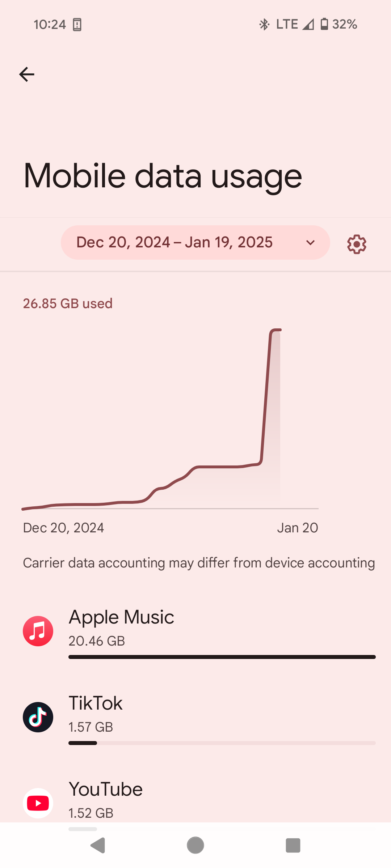Tap the TikTok app icon
391x868 pixels.
point(38,717)
